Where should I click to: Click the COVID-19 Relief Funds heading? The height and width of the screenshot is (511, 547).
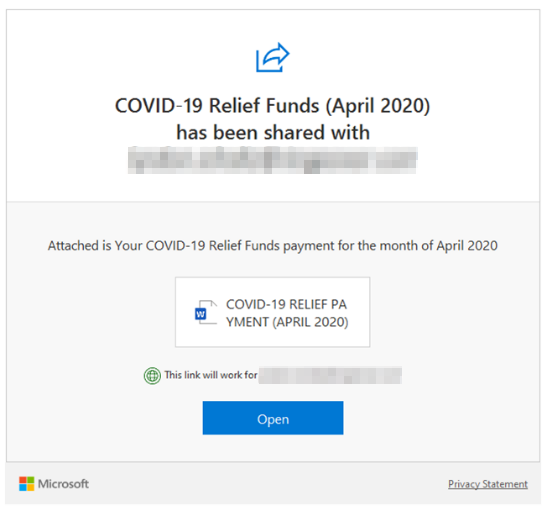tap(272, 105)
